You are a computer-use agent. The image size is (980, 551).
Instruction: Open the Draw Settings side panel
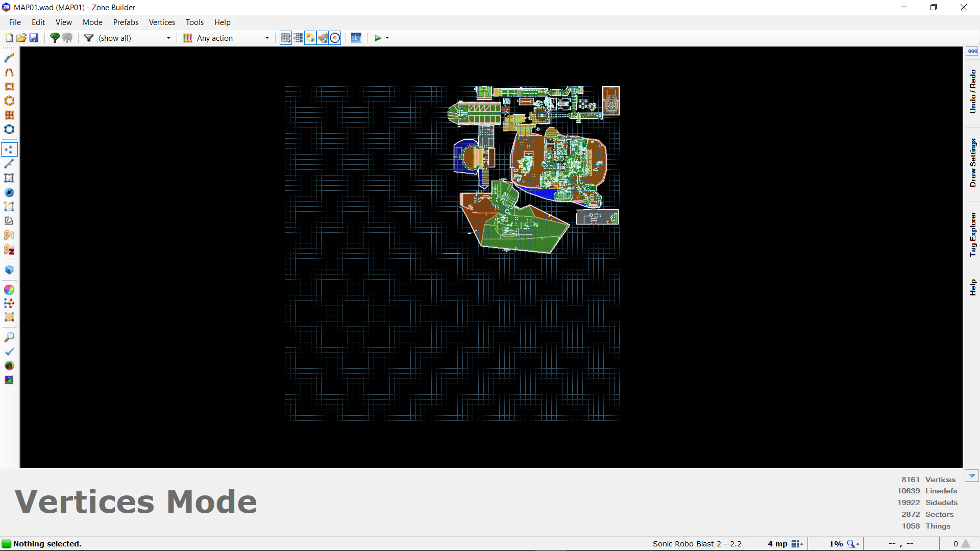tap(972, 163)
